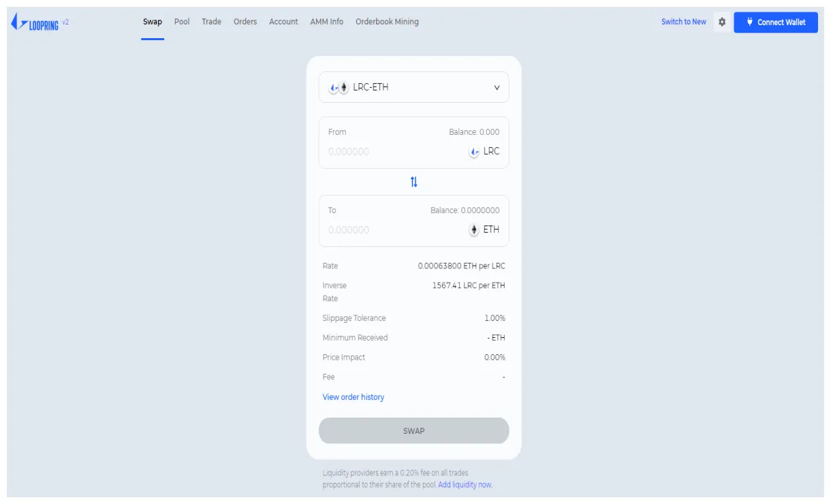Click the From amount input field
Viewport: 831px width, 504px height.
388,152
